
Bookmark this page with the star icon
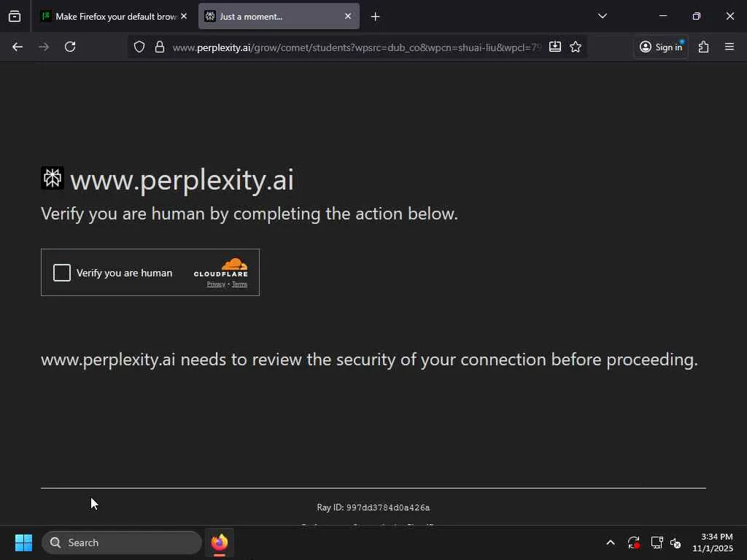(576, 47)
